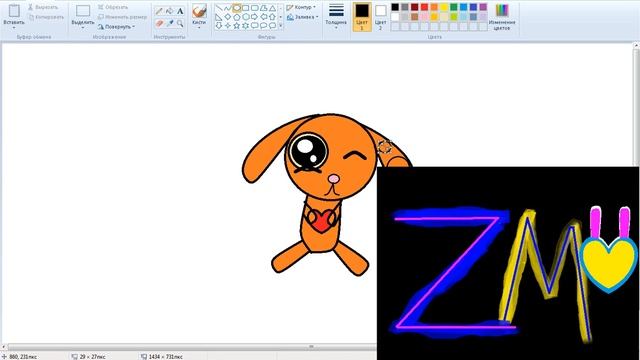Select the Color picker eyedropper tool
The image size is (640, 360).
point(169,23)
